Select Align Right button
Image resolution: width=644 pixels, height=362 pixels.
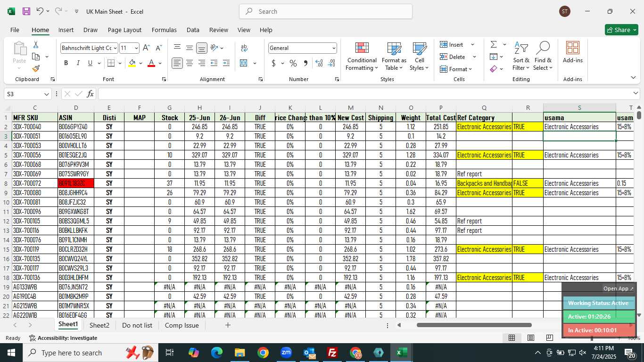(202, 63)
